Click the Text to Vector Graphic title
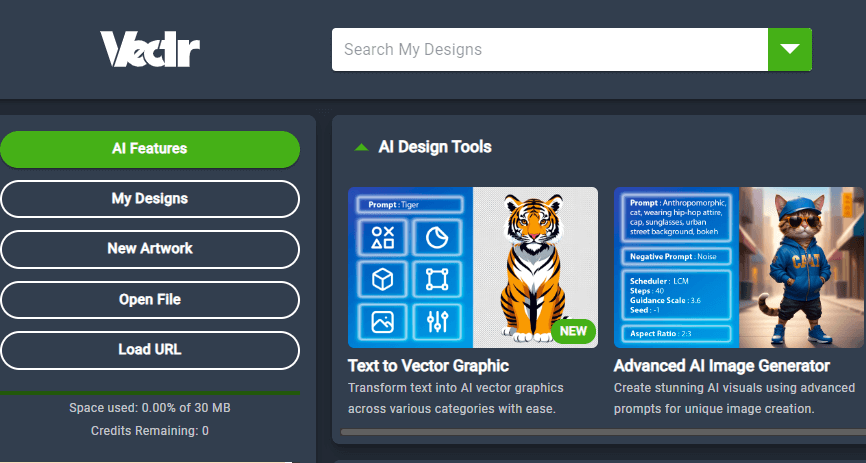 pyautogui.click(x=428, y=366)
